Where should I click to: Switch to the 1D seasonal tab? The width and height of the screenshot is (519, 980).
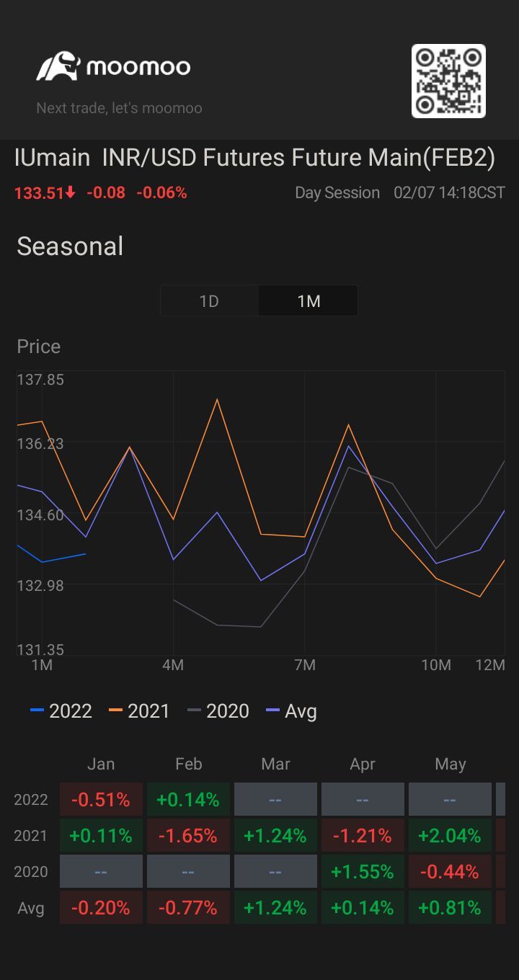(209, 301)
